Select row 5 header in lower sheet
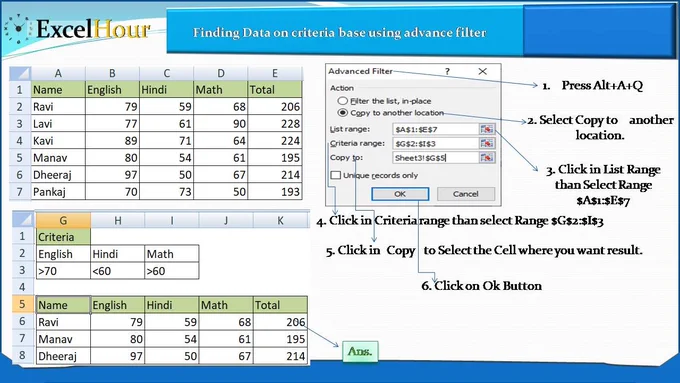 23,304
